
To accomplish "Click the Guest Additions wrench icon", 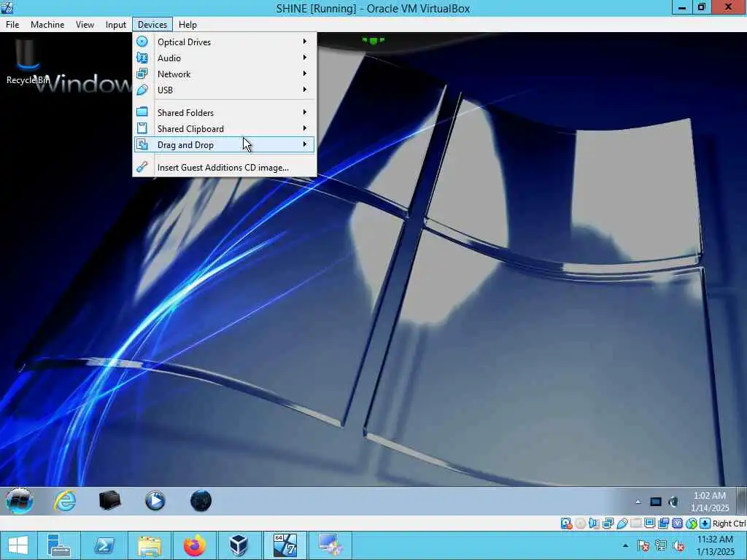I will 142,167.
